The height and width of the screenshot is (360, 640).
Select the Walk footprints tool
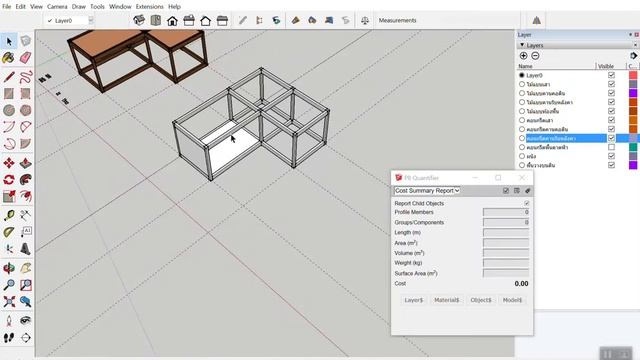[x=9, y=338]
